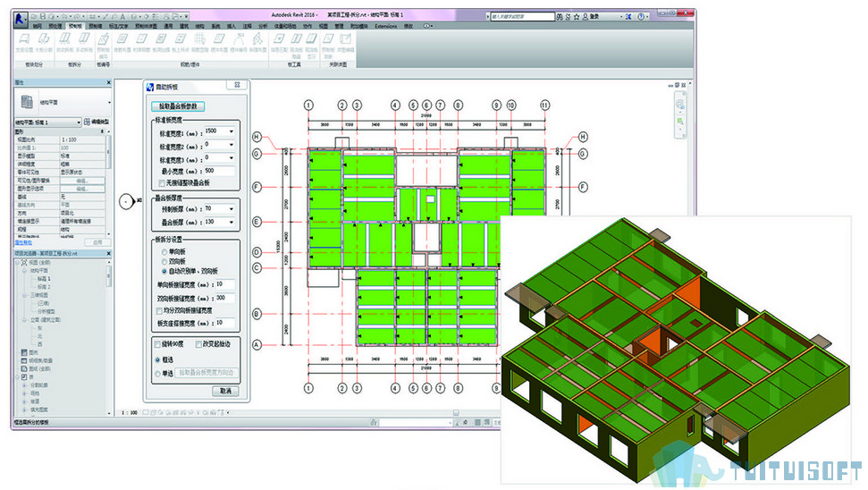Click the text tool 'A' icon in quick access toolbar
Image resolution: width=868 pixels, height=490 pixels.
[122, 17]
